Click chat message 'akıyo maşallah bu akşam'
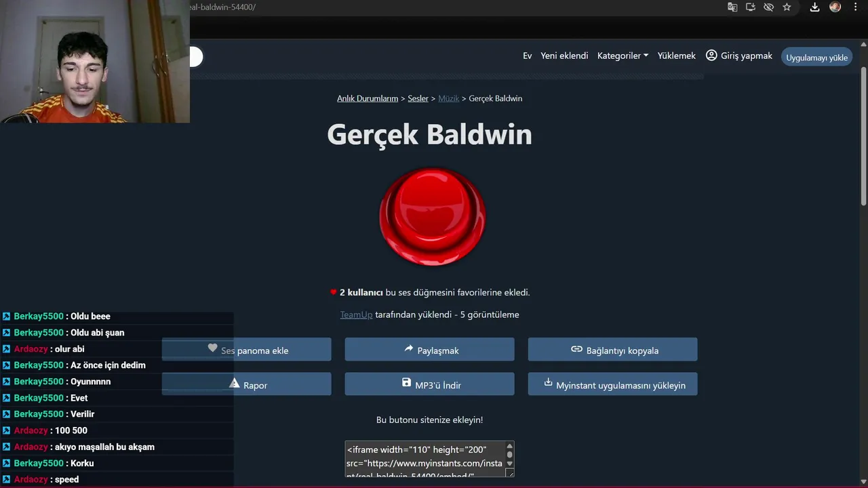The image size is (868, 488). pos(104,447)
